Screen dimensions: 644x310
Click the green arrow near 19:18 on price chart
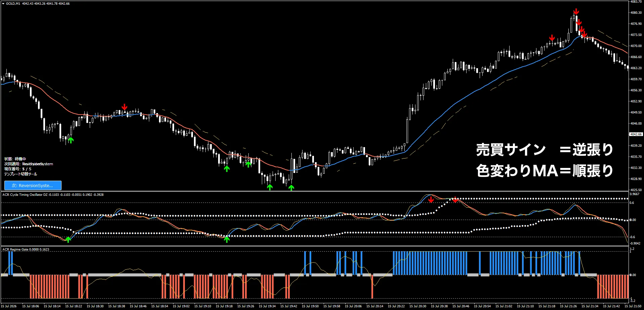(227, 169)
